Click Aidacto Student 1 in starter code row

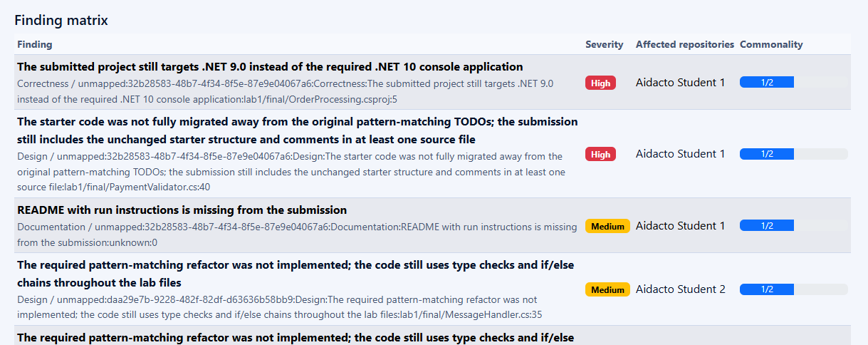680,154
